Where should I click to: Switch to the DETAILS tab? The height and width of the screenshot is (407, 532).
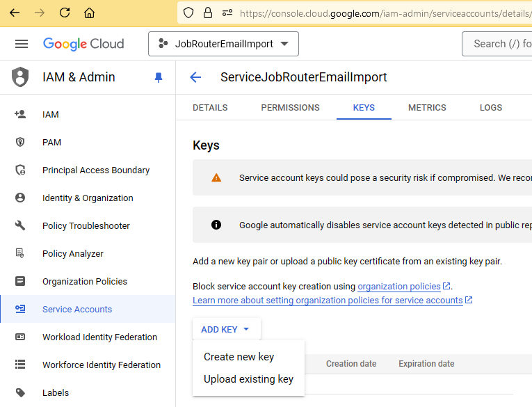[210, 108]
